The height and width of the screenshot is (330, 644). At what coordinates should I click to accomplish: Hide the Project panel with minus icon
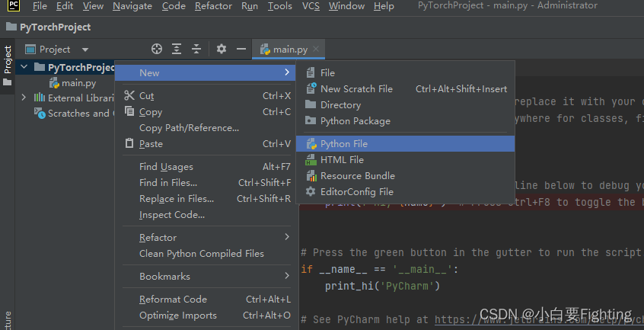pos(241,50)
